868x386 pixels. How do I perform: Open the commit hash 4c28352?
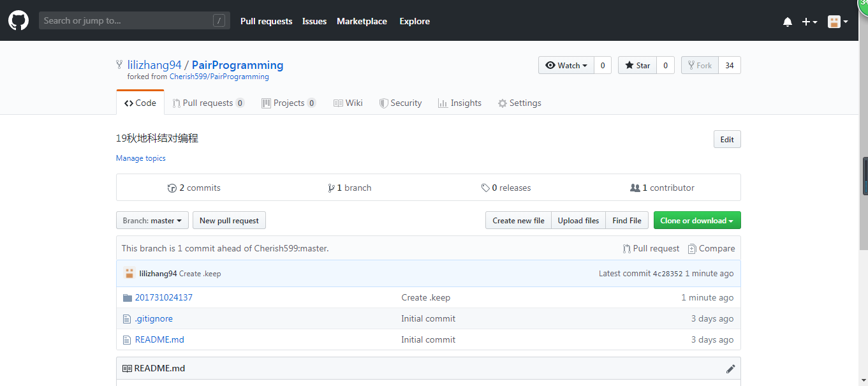(x=668, y=273)
